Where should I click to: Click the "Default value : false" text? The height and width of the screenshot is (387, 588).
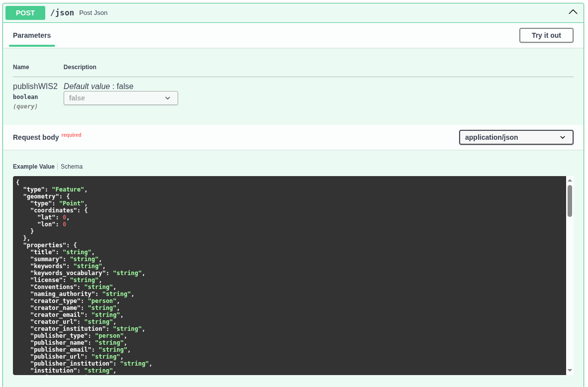click(x=98, y=86)
